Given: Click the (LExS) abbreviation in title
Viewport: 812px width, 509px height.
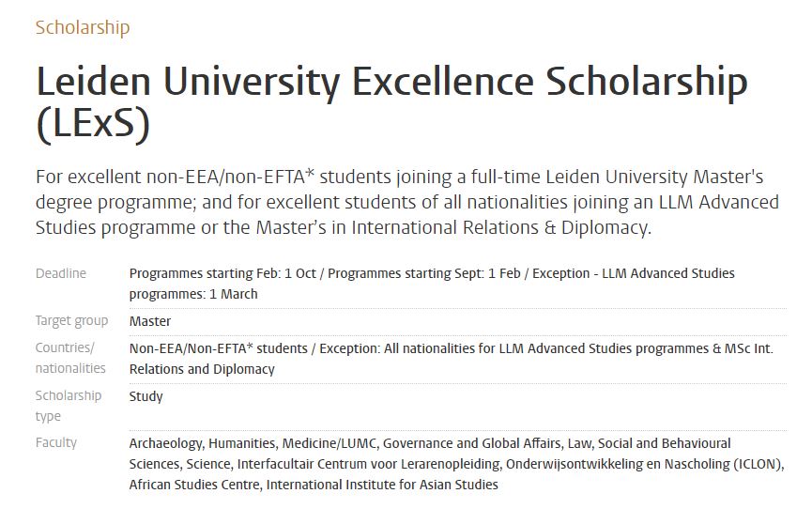Looking at the screenshot, I should point(93,124).
